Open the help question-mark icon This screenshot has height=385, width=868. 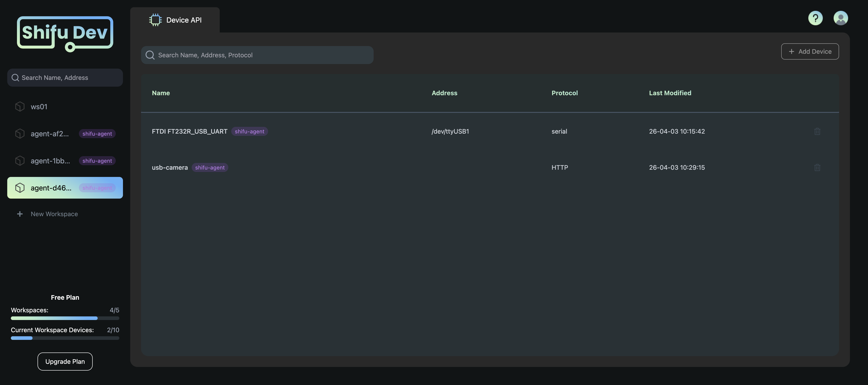click(x=815, y=18)
